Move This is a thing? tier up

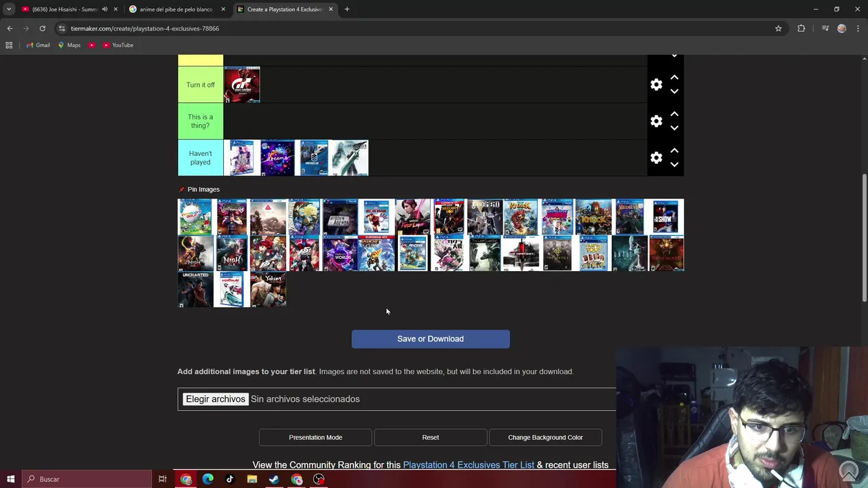click(x=674, y=115)
